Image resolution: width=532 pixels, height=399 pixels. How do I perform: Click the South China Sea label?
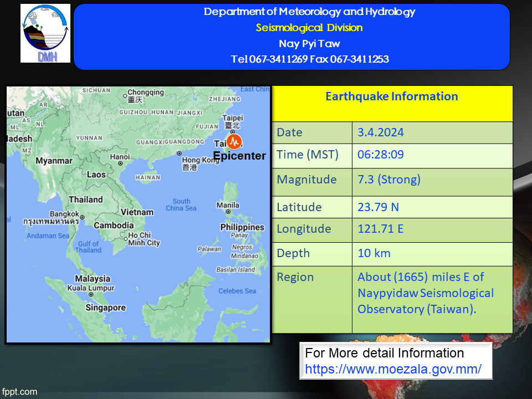coord(181,205)
